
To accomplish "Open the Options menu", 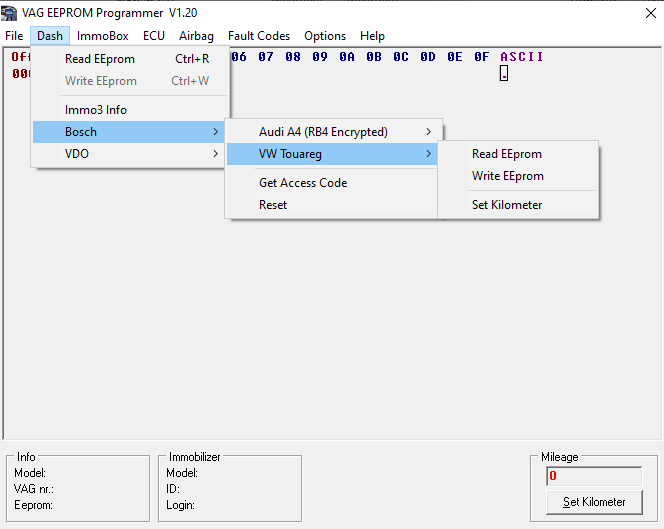I will 325,36.
